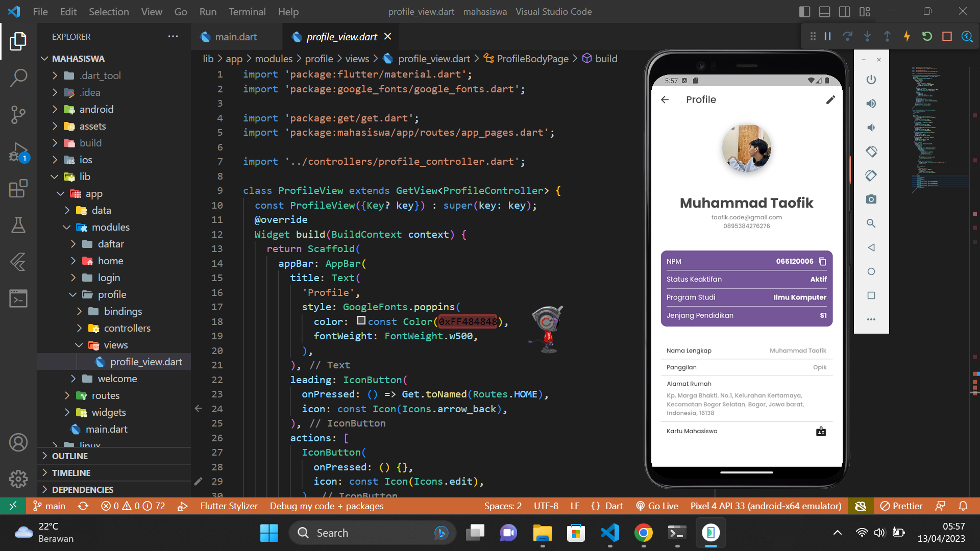The height and width of the screenshot is (551, 980).
Task: Toggle the primary side bar layout
Action: click(x=805, y=11)
